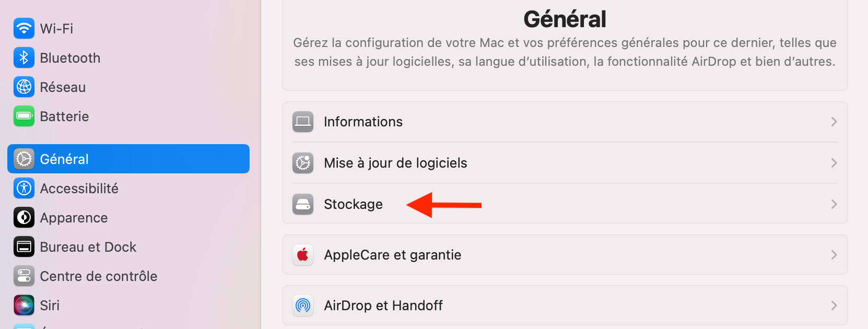
Task: Click the Apple logo next to AppleCare
Action: pos(302,254)
